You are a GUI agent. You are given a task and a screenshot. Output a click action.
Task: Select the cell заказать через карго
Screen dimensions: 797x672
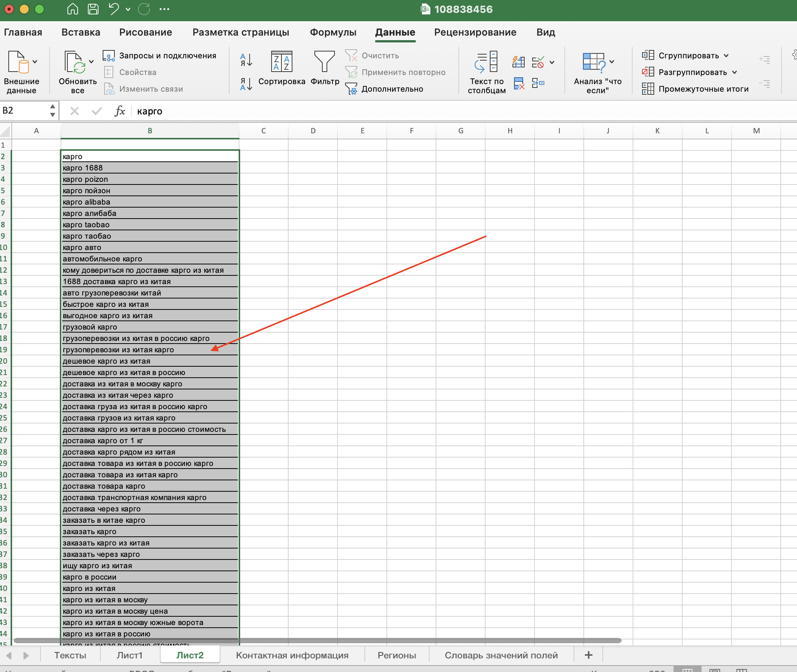150,554
